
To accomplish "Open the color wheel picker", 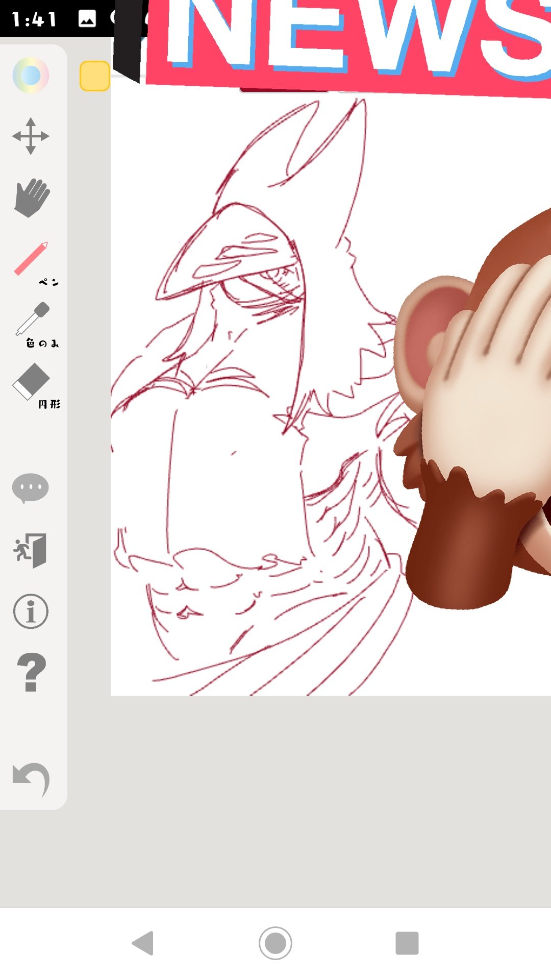I will click(31, 76).
